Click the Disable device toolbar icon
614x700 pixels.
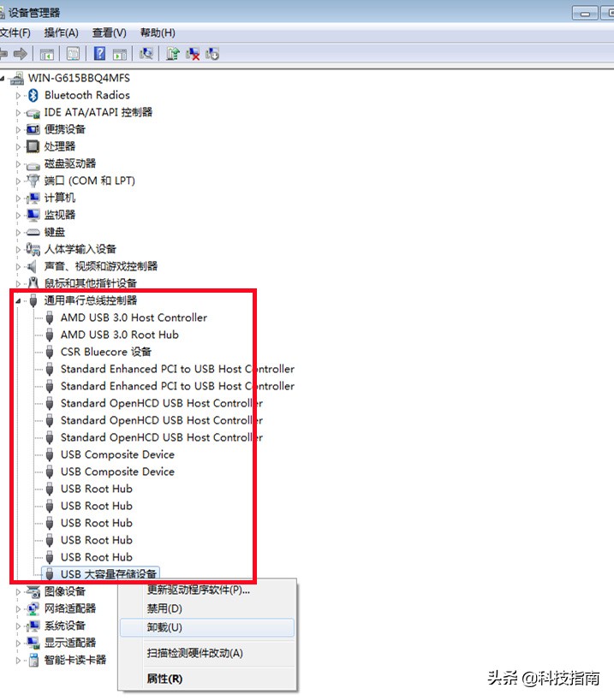212,54
